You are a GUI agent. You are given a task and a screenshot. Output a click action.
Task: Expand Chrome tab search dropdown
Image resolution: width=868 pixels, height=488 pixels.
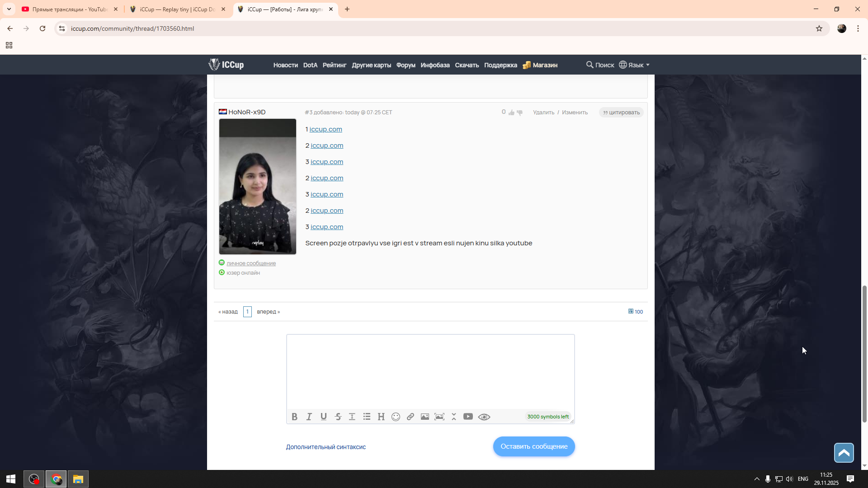(9, 9)
